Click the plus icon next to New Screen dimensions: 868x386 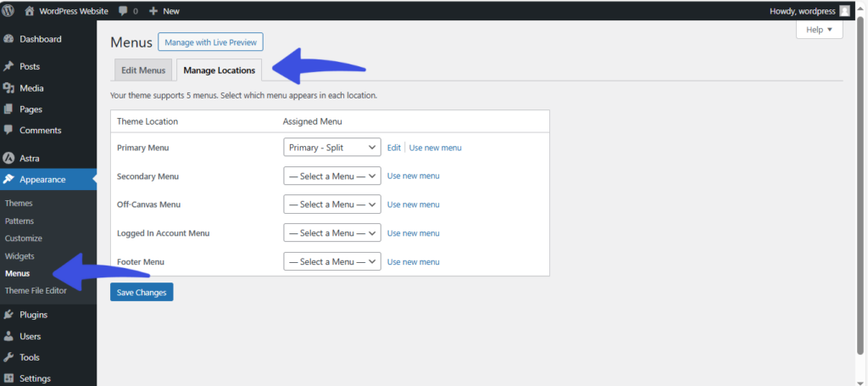point(154,10)
